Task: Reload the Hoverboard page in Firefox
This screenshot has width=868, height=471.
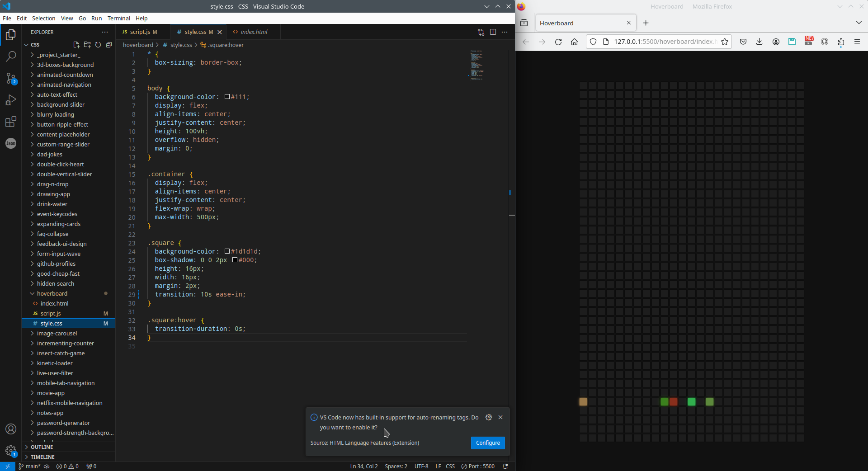Action: pos(558,42)
